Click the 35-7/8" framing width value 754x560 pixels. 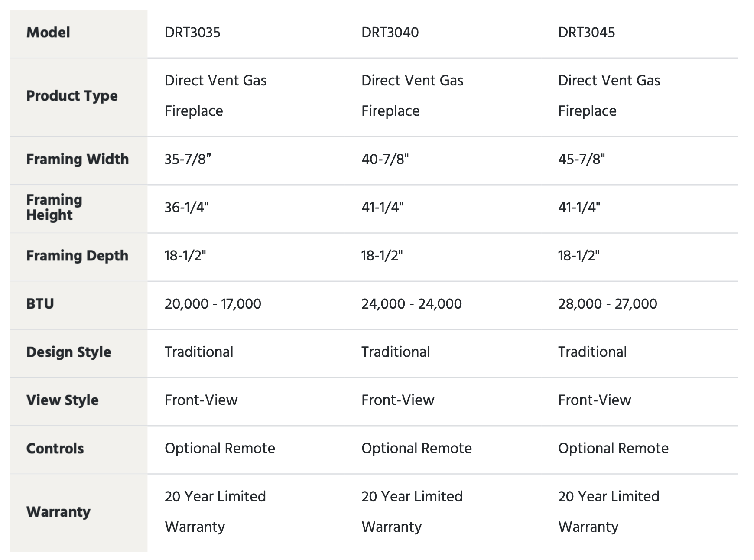coord(188,159)
